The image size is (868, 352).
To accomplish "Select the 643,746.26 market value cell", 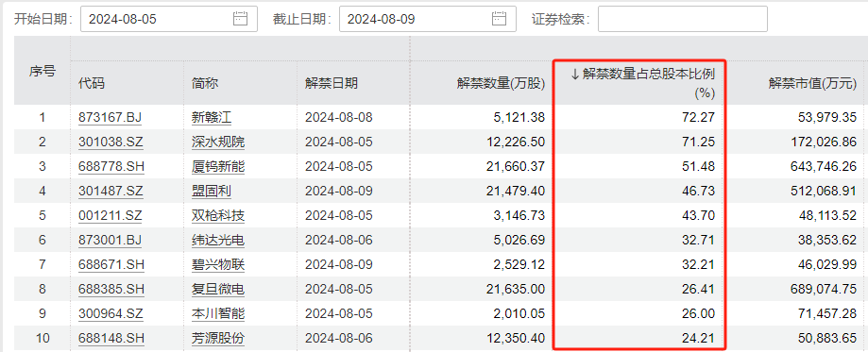I will coord(824,167).
